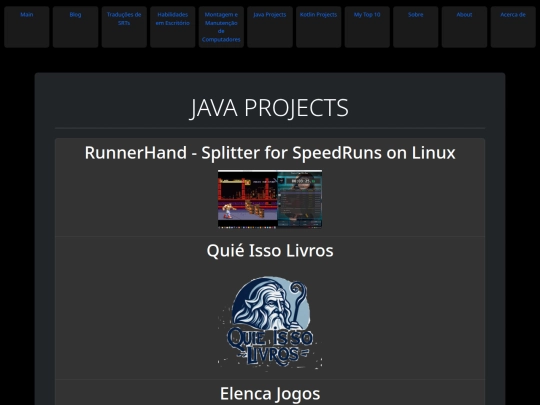The width and height of the screenshot is (540, 405).
Task: Click the RunnerHand project title
Action: point(270,153)
